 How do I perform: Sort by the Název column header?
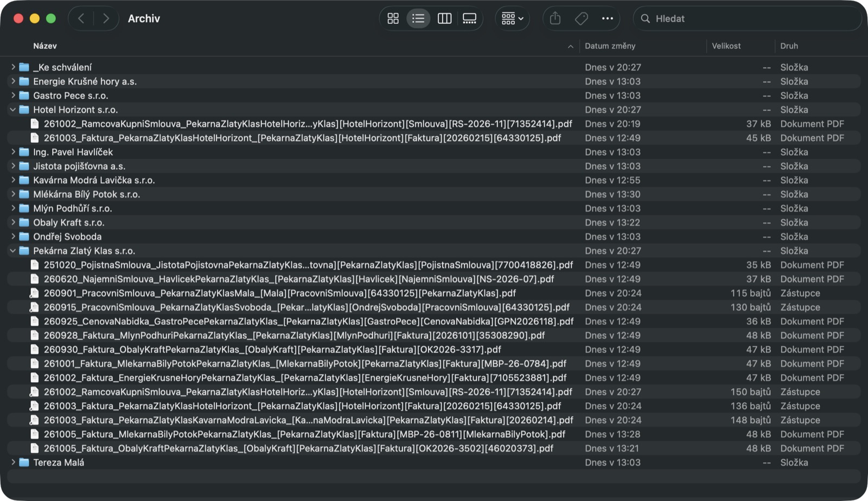coord(45,46)
